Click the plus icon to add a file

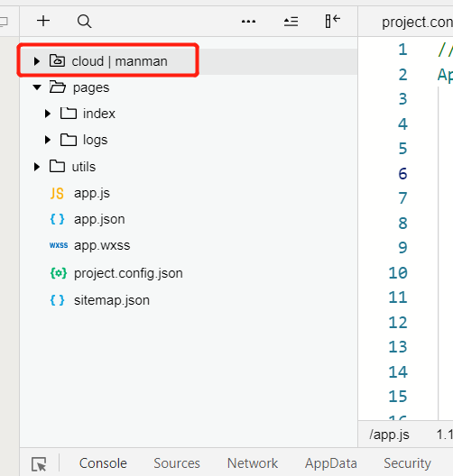[x=43, y=21]
